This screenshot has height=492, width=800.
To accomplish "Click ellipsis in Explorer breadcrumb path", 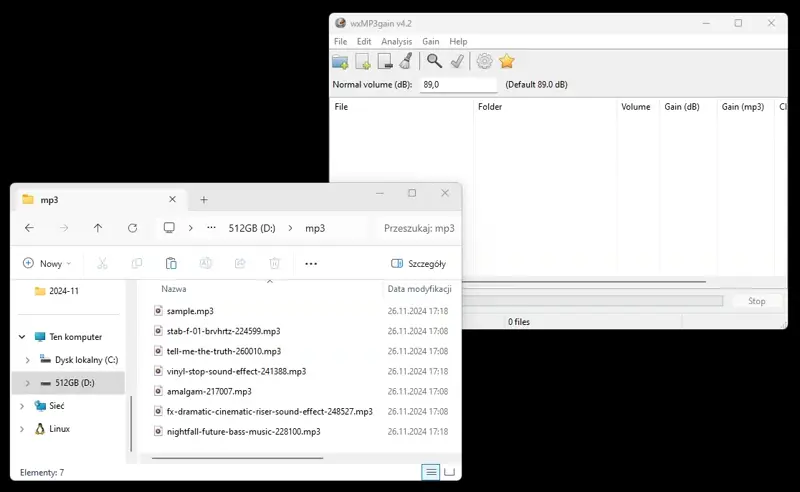I will pos(211,228).
